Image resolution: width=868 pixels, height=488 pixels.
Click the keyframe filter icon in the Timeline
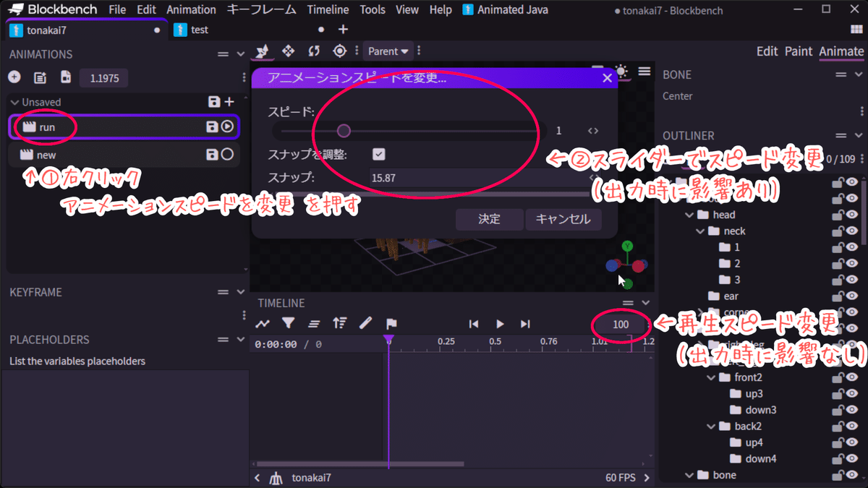pos(288,323)
